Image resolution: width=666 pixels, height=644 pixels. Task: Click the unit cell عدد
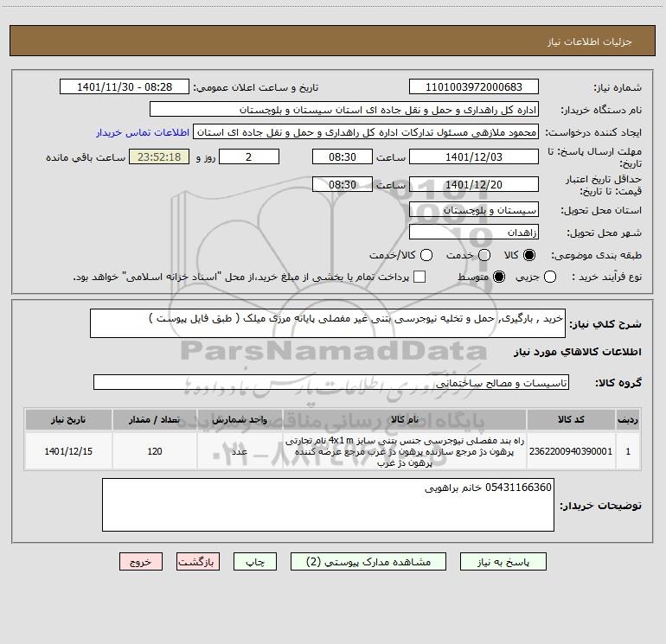[240, 451]
